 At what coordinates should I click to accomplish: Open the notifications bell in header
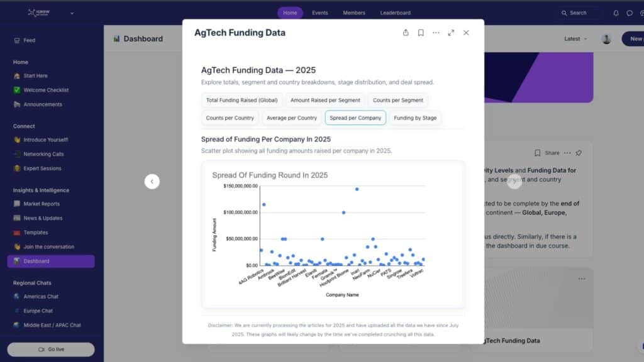616,13
